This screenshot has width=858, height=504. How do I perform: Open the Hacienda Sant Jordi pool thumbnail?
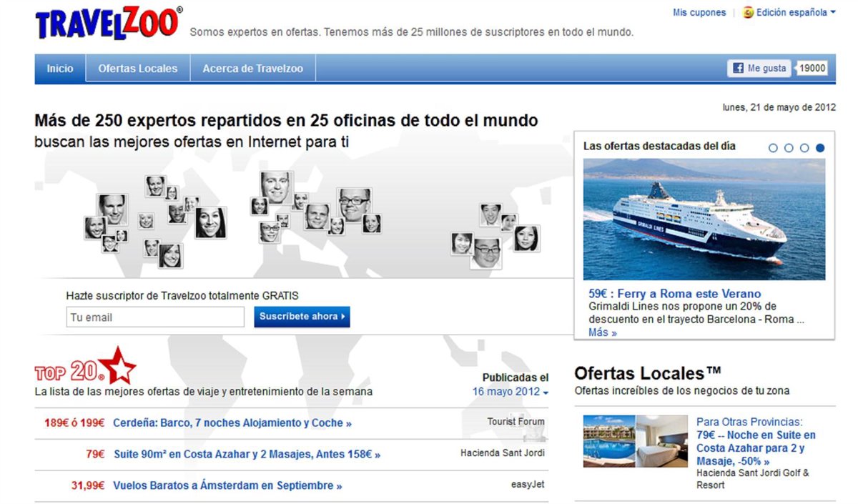tap(608, 441)
